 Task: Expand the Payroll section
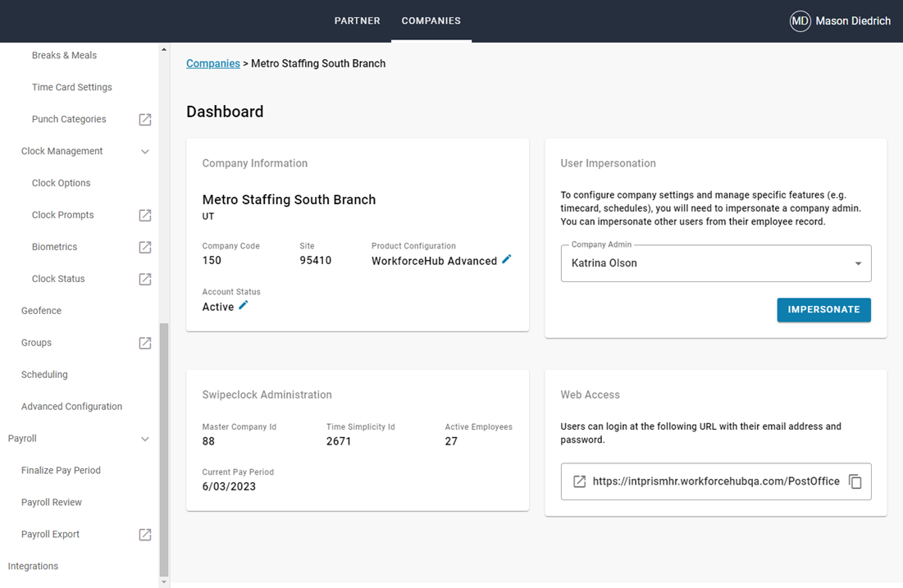click(145, 439)
